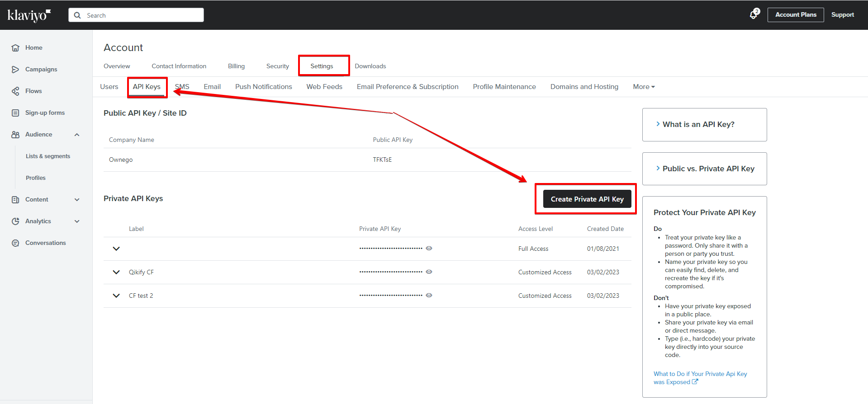This screenshot has width=868, height=404.
Task: Click the public API key value TFKTsE
Action: tap(382, 160)
